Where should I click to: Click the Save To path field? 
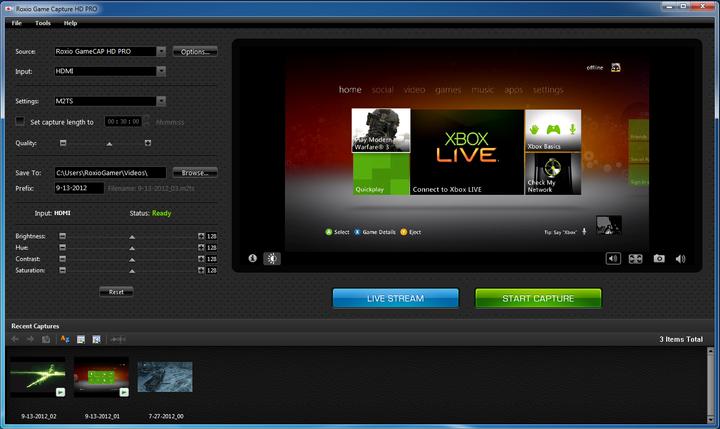(110, 173)
